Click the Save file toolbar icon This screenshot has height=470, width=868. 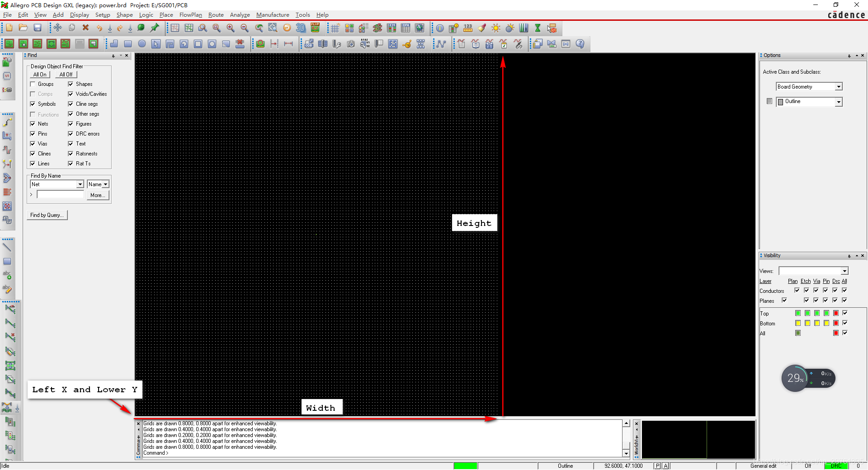(x=38, y=28)
